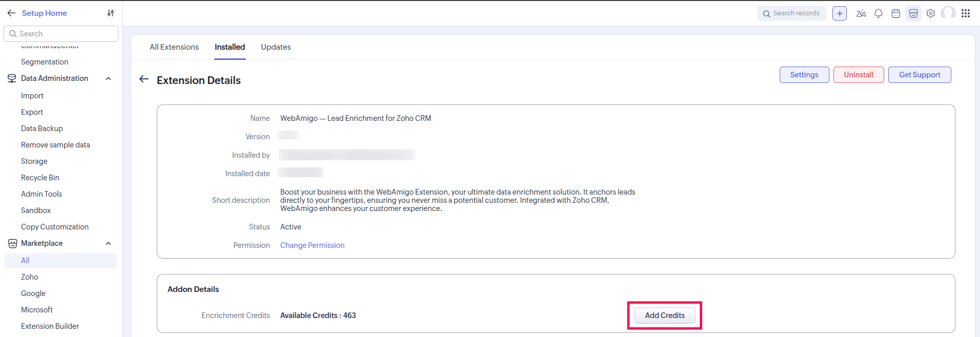Collapse the Data Administration section
Screen dimensions: 980x337
pyautogui.click(x=108, y=78)
